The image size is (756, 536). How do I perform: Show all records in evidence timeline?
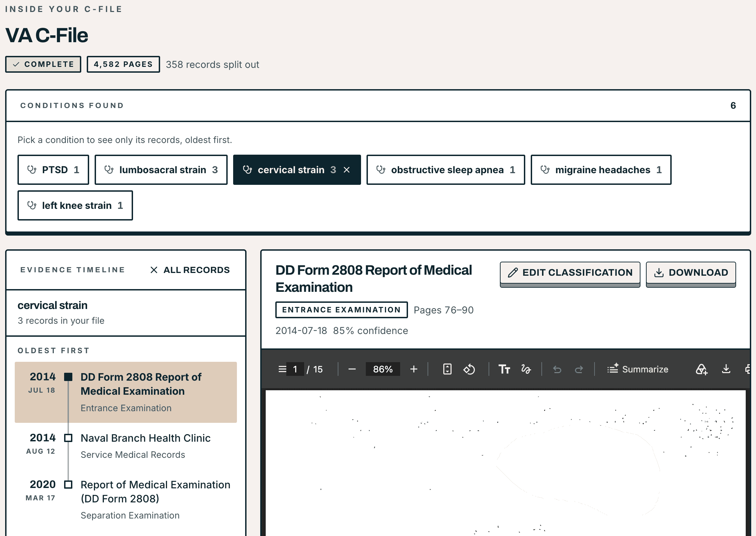190,270
